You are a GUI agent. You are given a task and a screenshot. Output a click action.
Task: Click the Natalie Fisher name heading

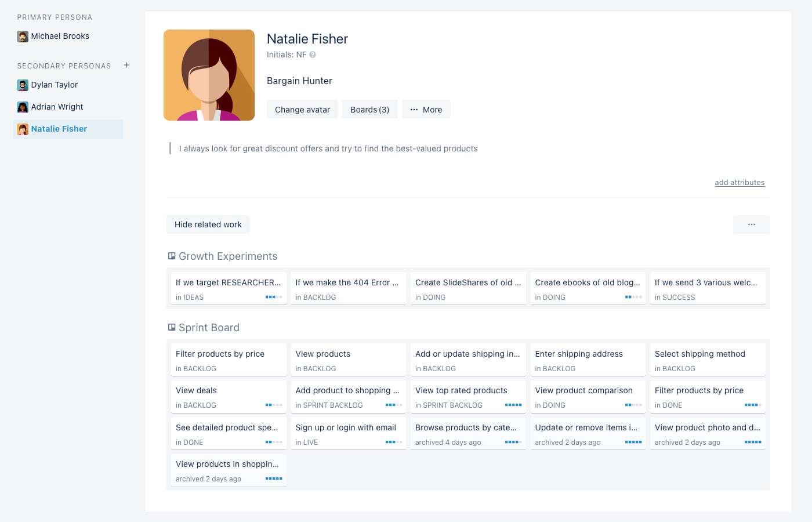(x=307, y=39)
